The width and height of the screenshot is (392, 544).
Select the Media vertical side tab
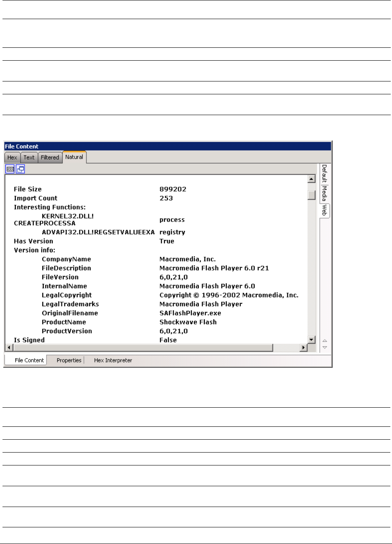[324, 193]
